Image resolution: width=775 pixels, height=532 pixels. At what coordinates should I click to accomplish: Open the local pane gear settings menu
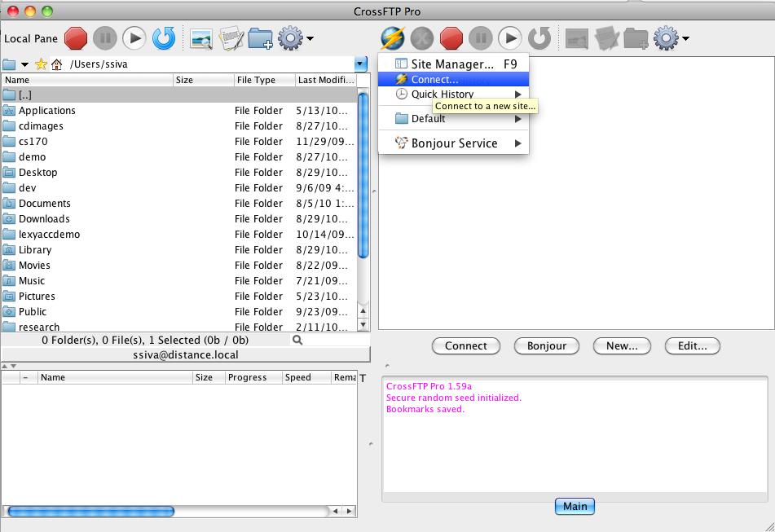point(295,38)
